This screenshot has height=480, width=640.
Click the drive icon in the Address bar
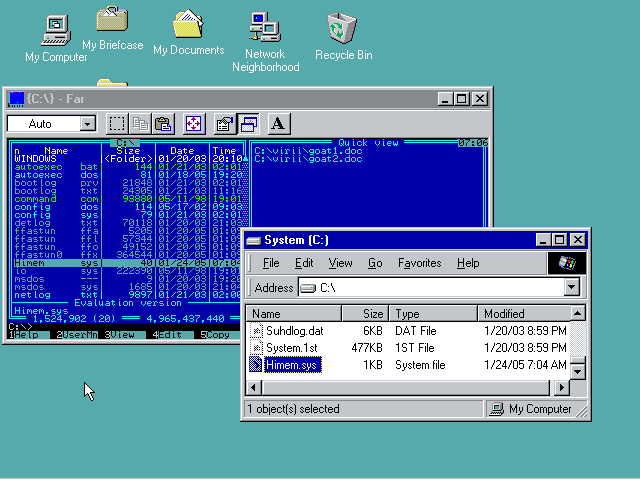(x=308, y=288)
